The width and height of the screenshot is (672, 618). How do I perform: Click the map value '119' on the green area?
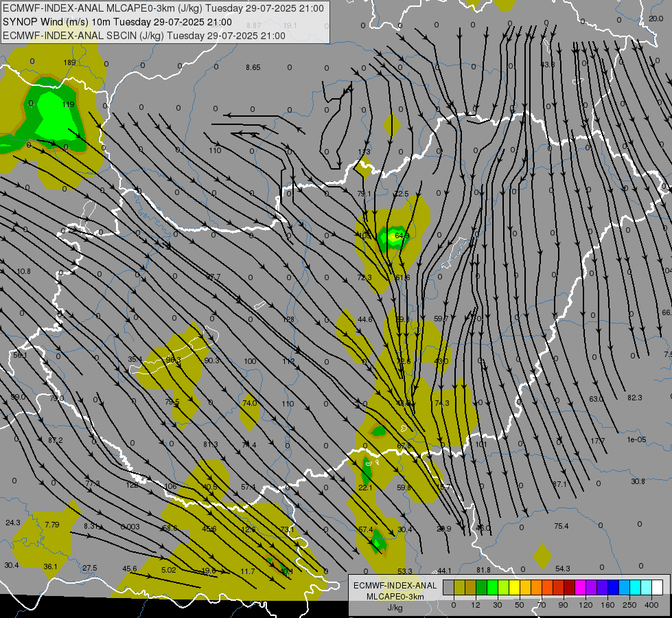[68, 104]
